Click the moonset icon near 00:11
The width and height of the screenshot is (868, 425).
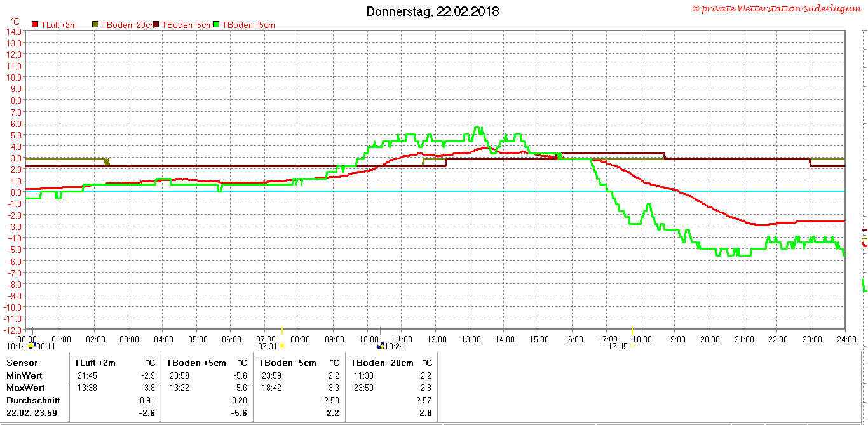pyautogui.click(x=32, y=346)
